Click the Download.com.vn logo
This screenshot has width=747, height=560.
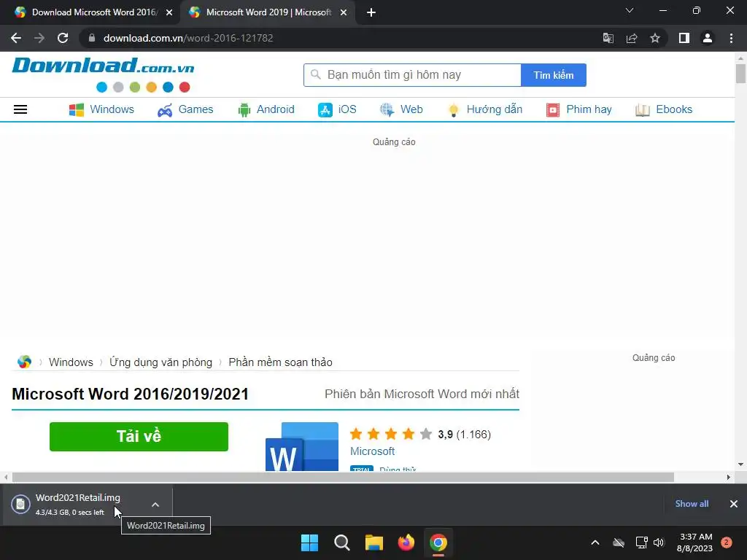coord(103,74)
